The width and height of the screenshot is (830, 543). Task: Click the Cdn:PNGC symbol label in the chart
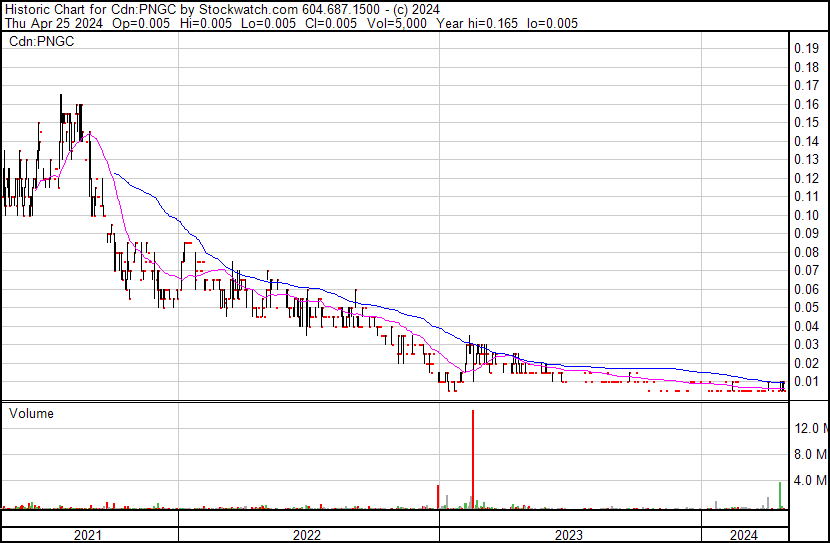point(41,42)
